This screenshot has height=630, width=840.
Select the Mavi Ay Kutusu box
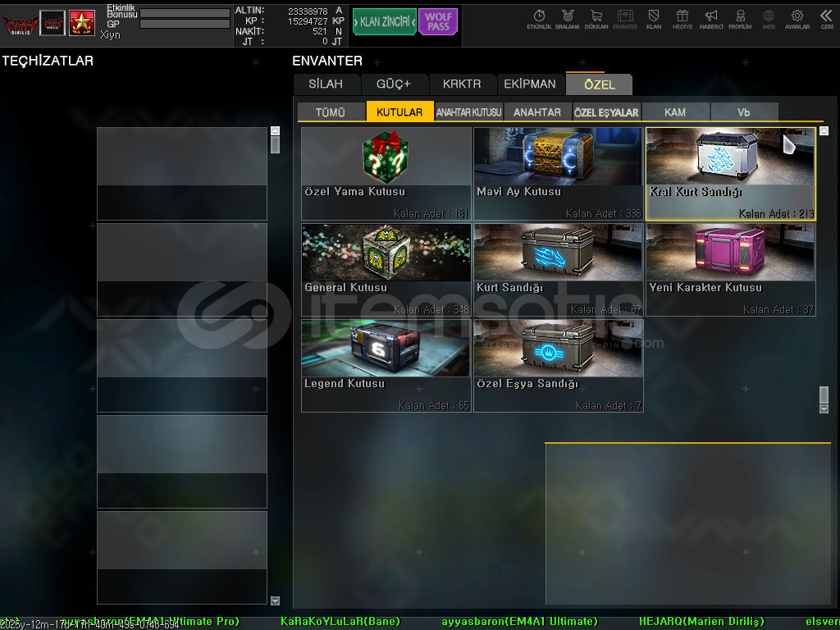pos(558,173)
